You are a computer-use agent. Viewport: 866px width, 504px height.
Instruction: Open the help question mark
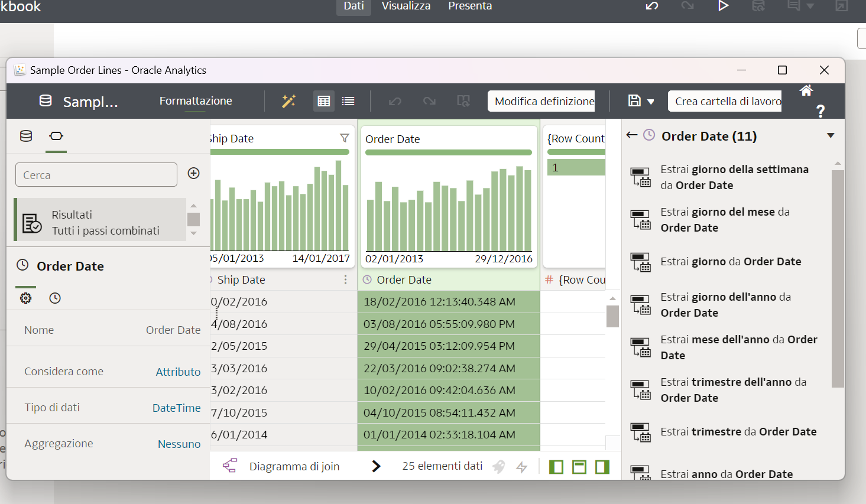click(820, 110)
